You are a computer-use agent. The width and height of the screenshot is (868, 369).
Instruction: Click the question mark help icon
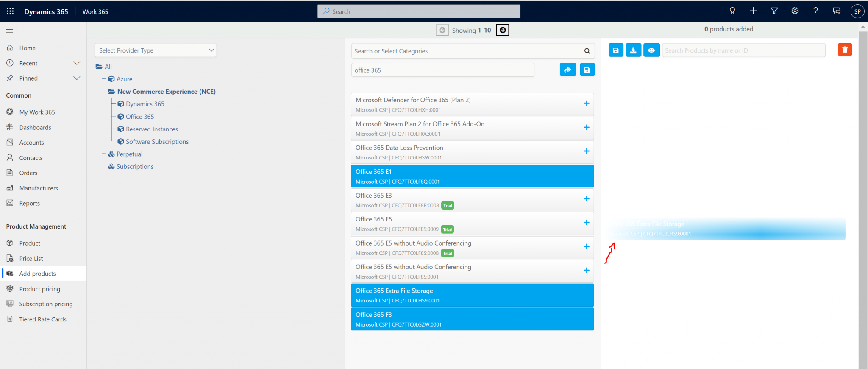(x=816, y=11)
